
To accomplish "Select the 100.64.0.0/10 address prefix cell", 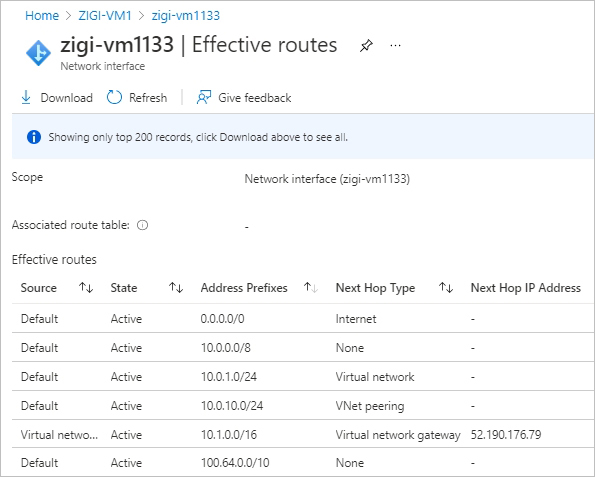I will point(235,463).
